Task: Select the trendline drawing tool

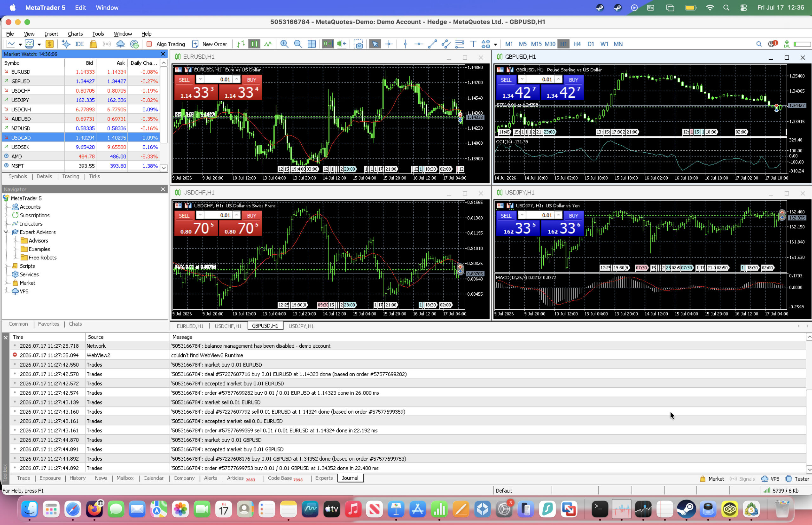Action: (x=432, y=44)
